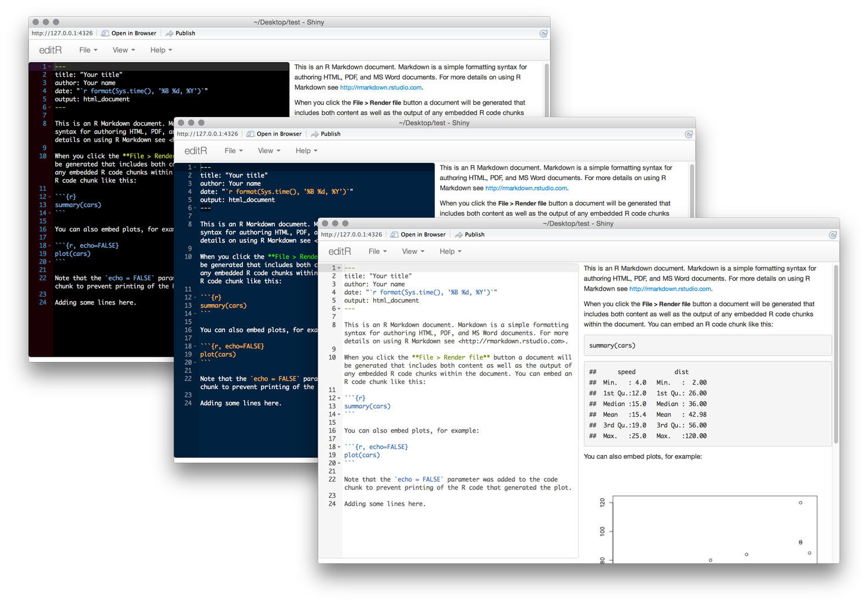Viewport: 868px width, 604px height.
Task: Open Help menu in back black window
Action: [x=161, y=50]
